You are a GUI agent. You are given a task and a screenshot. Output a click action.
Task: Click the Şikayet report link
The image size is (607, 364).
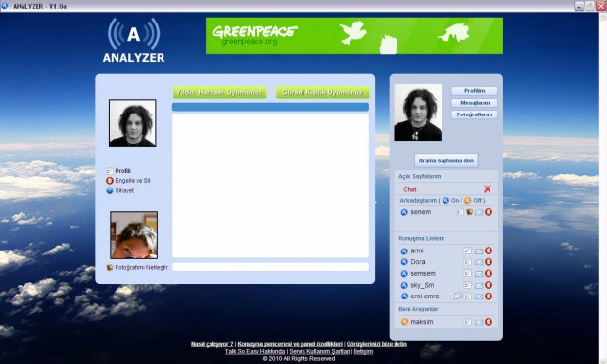124,190
